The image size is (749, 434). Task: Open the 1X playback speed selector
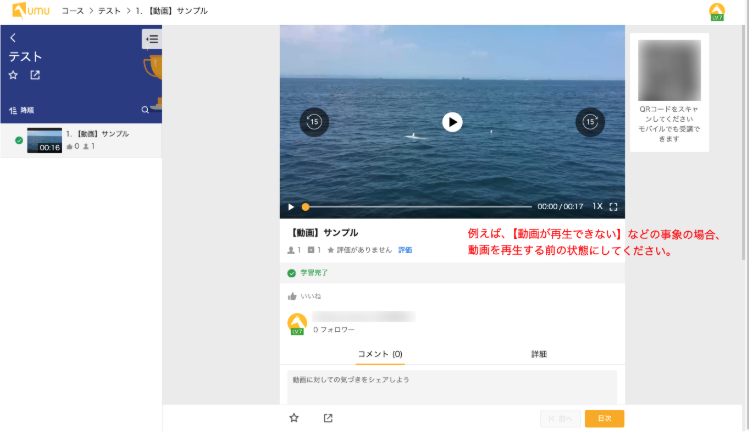(597, 207)
